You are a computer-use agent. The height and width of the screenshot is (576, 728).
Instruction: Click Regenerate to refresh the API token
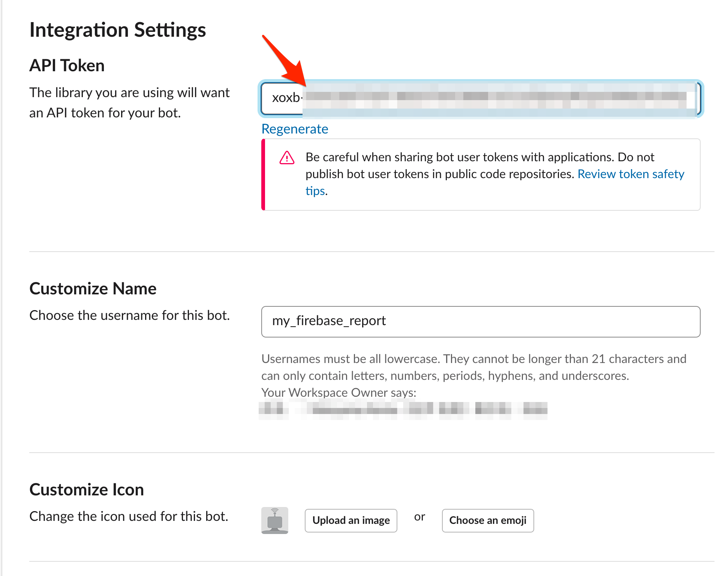(x=295, y=129)
